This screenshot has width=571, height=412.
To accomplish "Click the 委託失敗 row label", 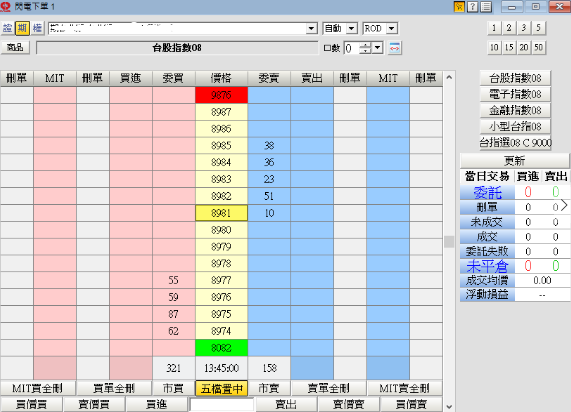I will pyautogui.click(x=487, y=251).
